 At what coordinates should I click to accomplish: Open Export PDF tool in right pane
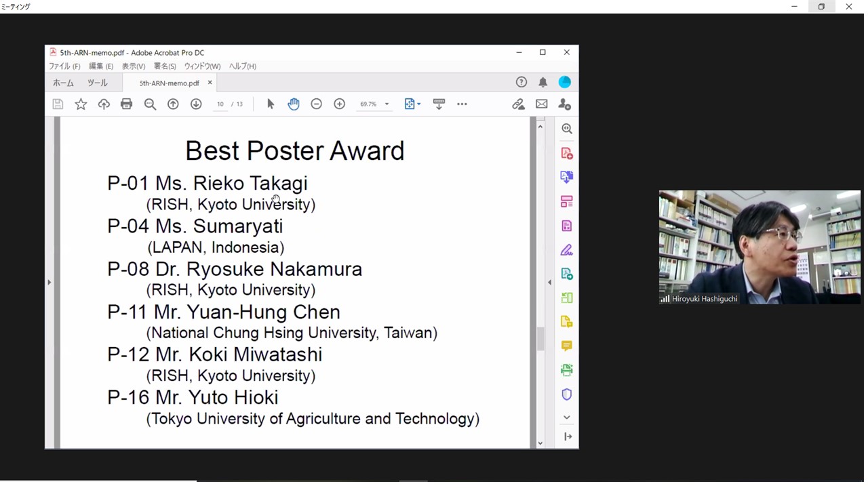(x=567, y=178)
